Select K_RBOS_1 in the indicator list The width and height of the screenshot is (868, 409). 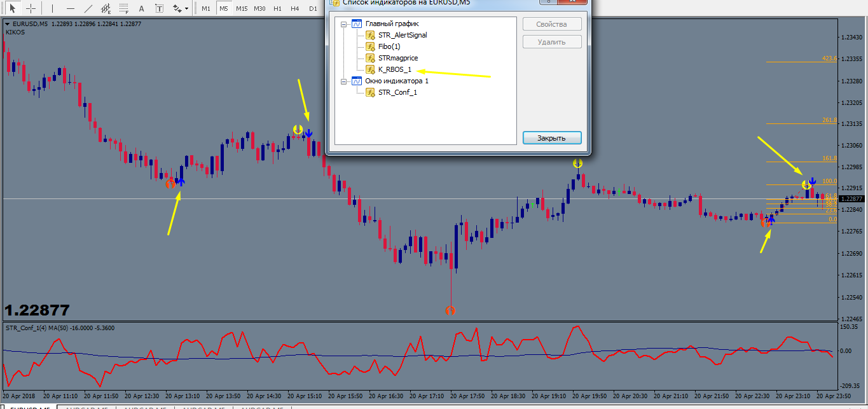[x=394, y=70]
